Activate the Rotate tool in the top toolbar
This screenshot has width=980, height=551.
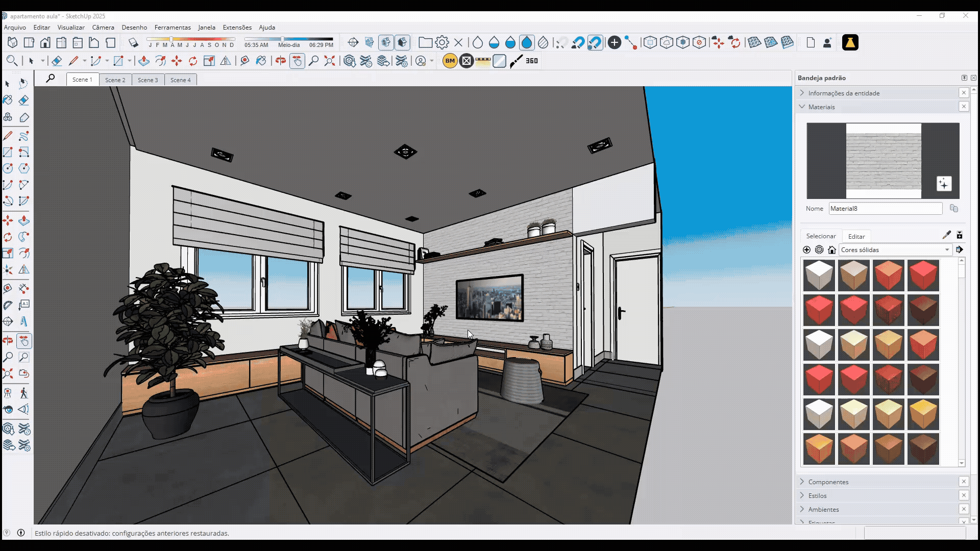pos(193,61)
